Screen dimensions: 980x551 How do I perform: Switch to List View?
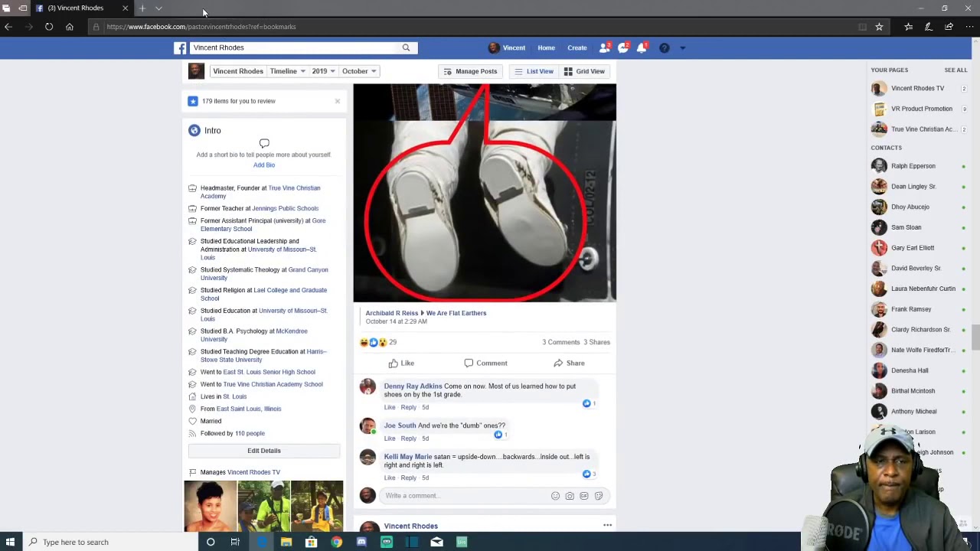pyautogui.click(x=534, y=71)
